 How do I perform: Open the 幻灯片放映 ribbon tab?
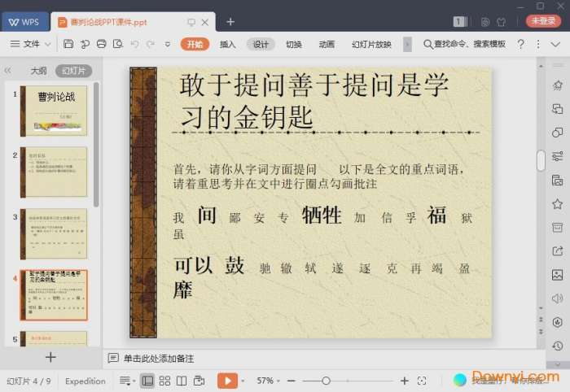pyautogui.click(x=371, y=44)
